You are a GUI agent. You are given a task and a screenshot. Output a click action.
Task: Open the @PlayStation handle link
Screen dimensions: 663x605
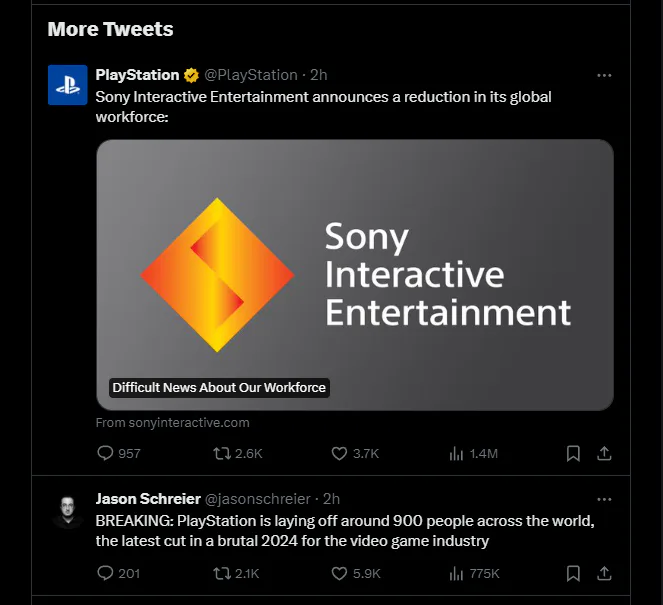point(250,75)
